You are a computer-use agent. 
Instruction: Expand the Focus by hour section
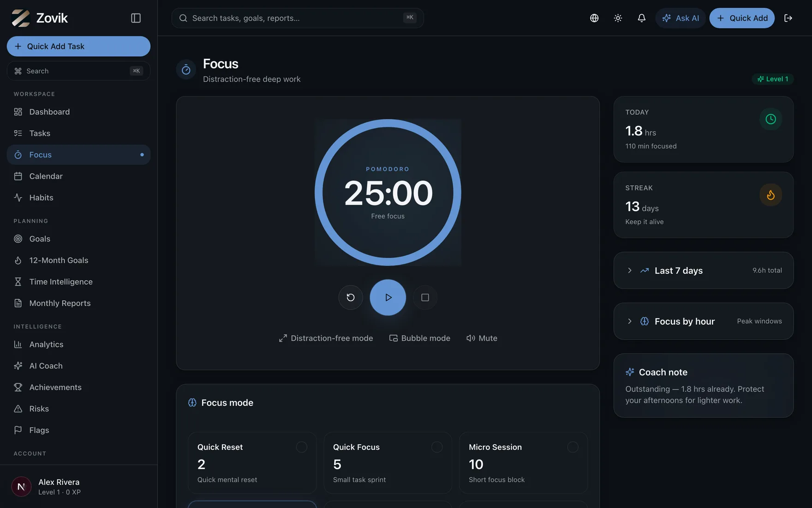point(704,321)
